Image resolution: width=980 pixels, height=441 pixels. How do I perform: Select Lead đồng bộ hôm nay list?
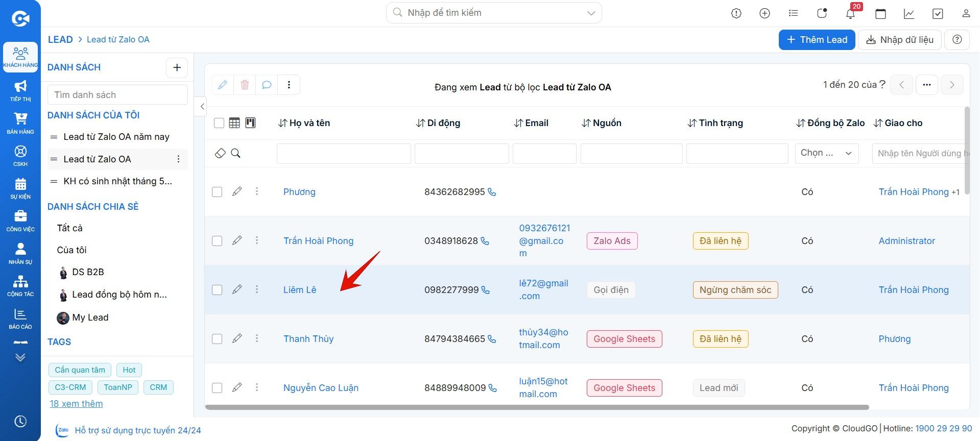(x=119, y=295)
